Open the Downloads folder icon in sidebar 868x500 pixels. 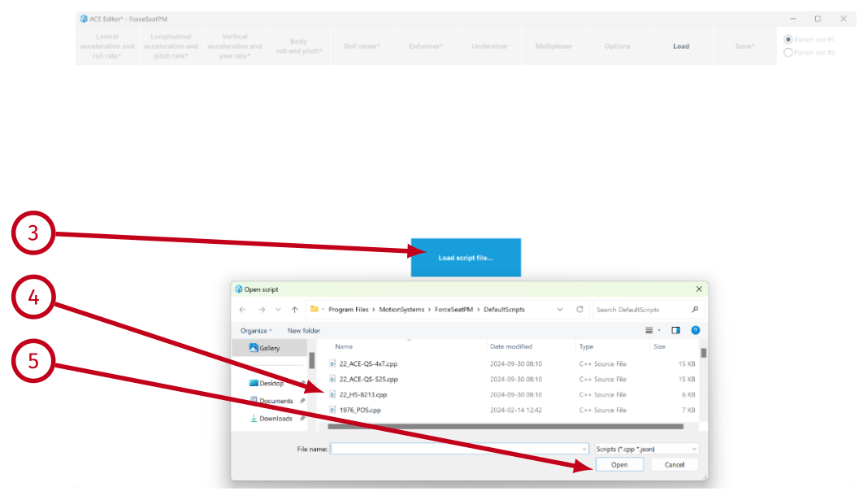pos(254,419)
